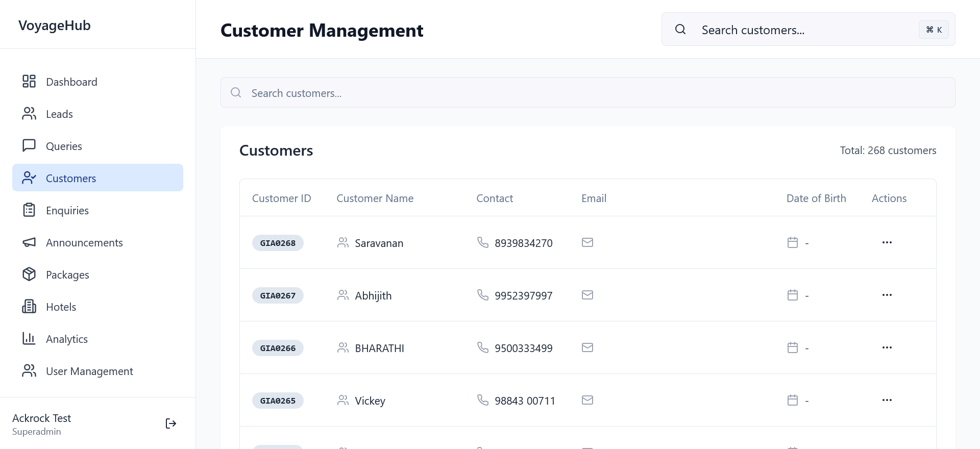The width and height of the screenshot is (980, 449).
Task: Click the GIA0267 customer ID badge
Action: click(278, 295)
